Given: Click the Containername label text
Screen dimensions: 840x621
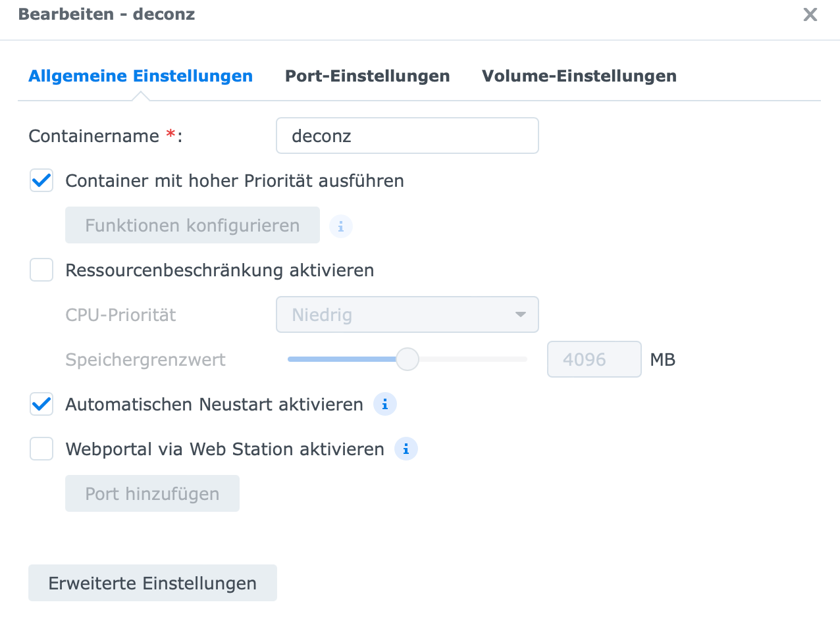Looking at the screenshot, I should click(105, 136).
